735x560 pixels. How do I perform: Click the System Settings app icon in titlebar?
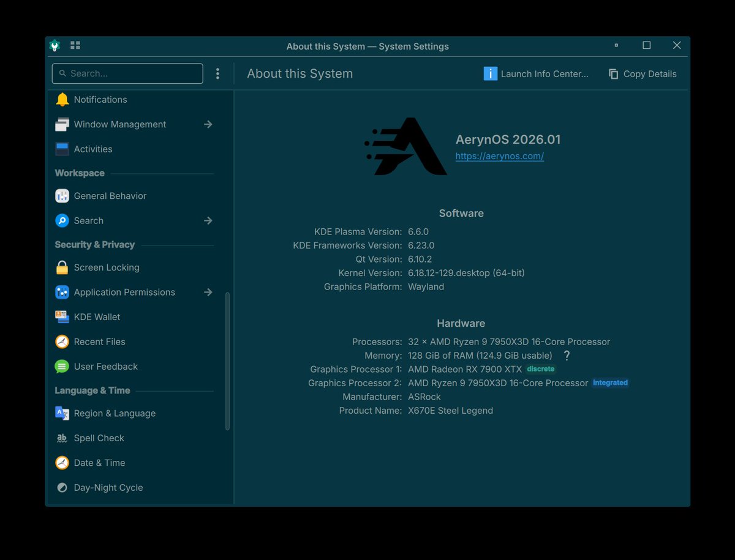pyautogui.click(x=55, y=46)
